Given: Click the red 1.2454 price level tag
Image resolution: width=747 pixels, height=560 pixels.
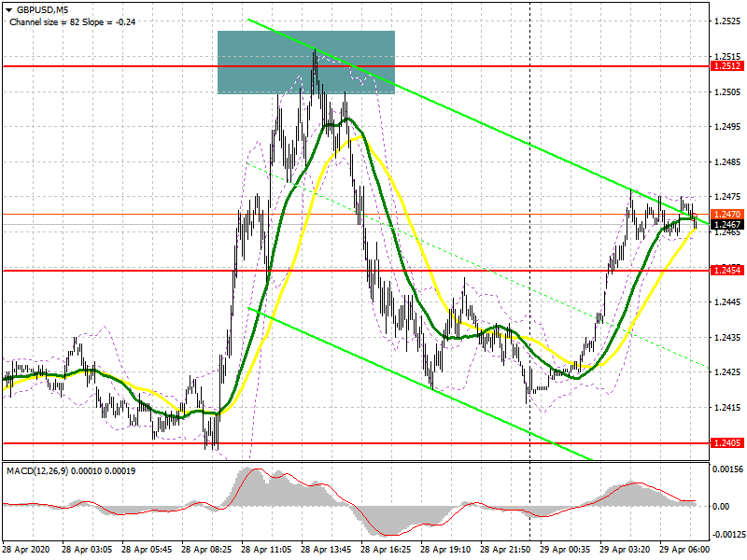Looking at the screenshot, I should click(727, 271).
